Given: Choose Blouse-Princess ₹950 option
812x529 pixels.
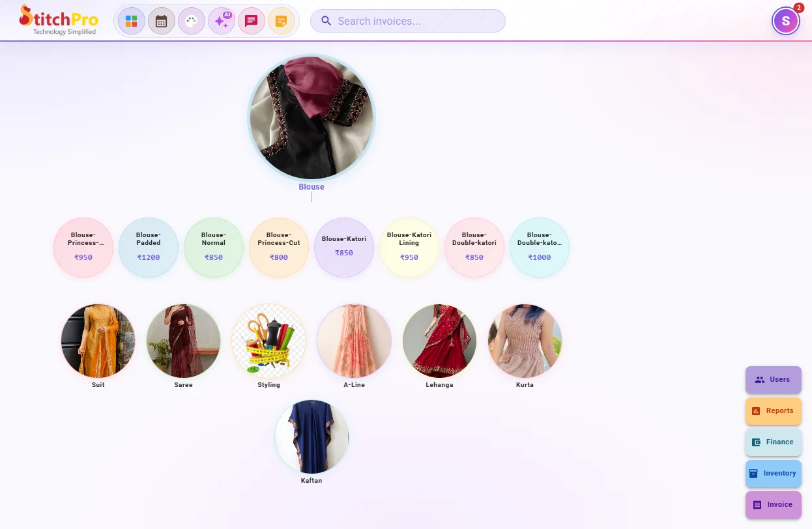Looking at the screenshot, I should tap(83, 248).
